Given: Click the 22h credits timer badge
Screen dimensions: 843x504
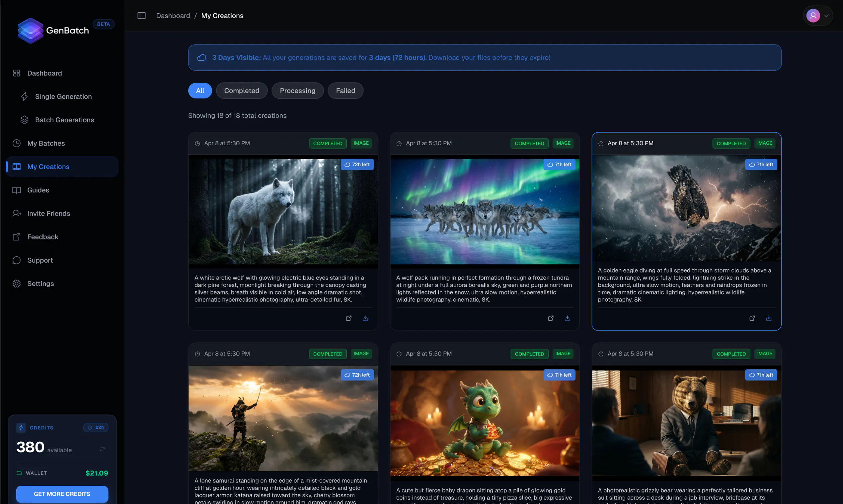Looking at the screenshot, I should [96, 427].
